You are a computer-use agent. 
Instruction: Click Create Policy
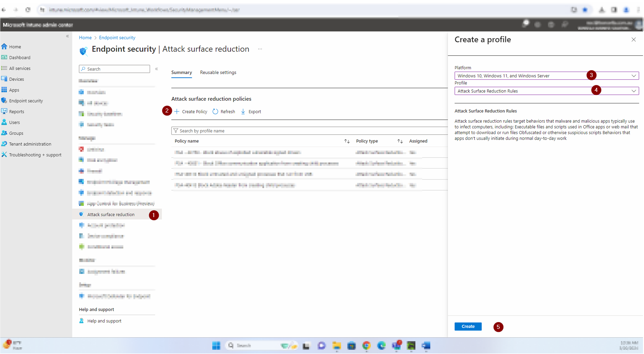(191, 112)
